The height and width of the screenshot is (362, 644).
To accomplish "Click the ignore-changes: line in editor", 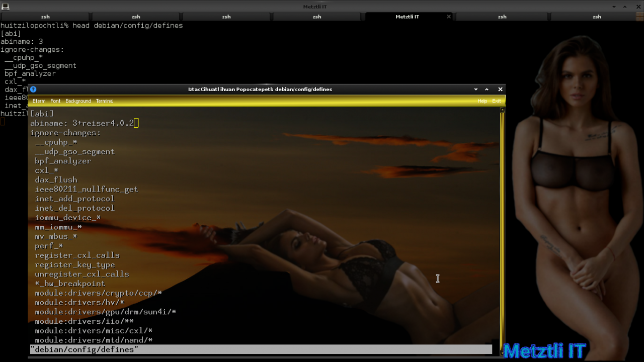I will click(x=65, y=133).
